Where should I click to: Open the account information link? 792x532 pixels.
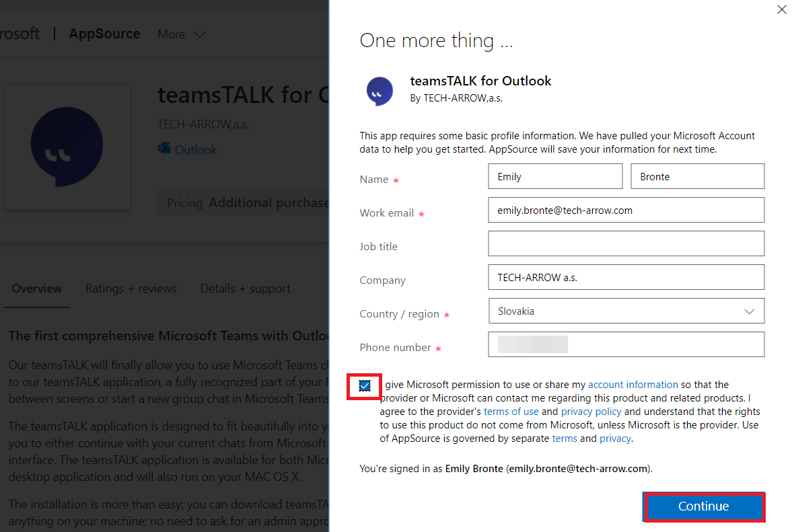(x=633, y=385)
